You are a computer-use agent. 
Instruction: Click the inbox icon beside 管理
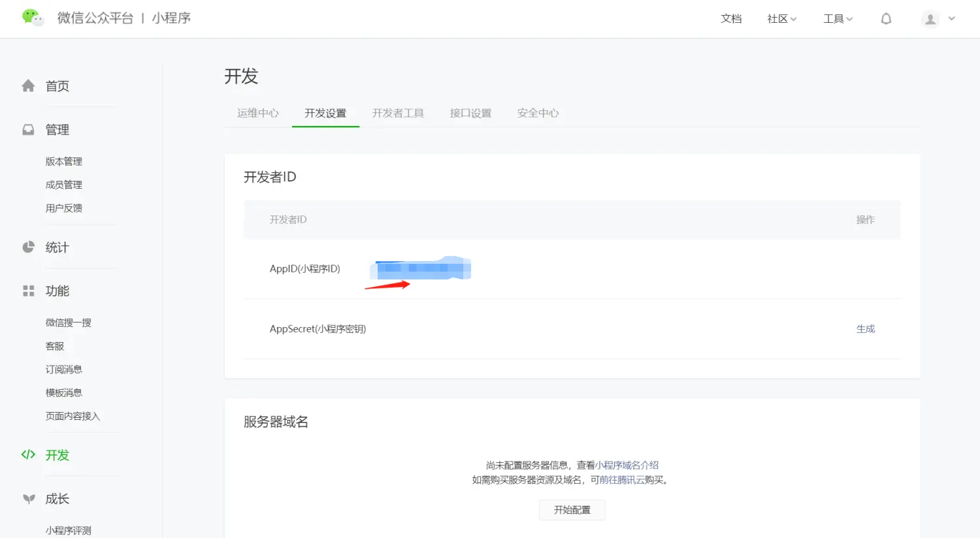[28, 129]
